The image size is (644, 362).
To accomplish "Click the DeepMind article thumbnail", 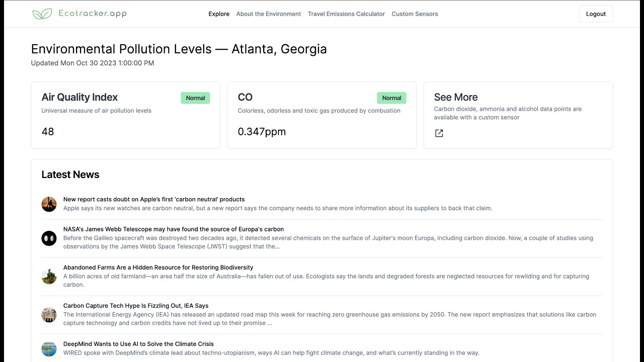I will (49, 349).
